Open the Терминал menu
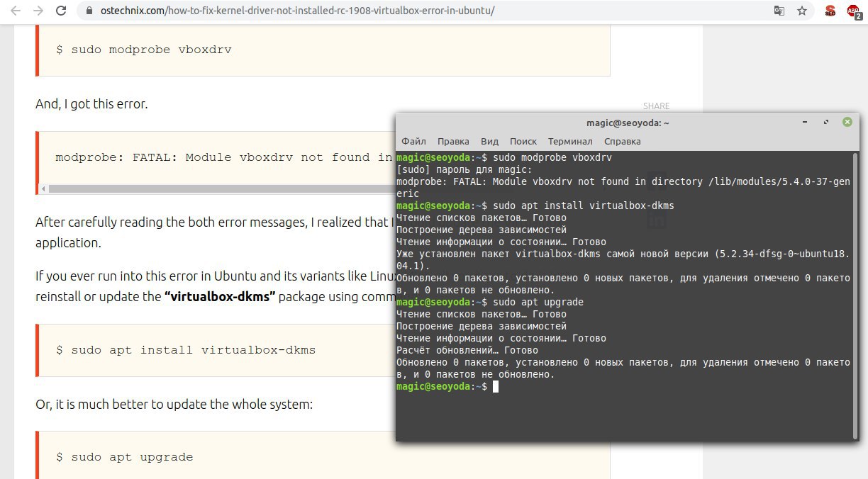Image resolution: width=868 pixels, height=479 pixels. pyautogui.click(x=570, y=142)
